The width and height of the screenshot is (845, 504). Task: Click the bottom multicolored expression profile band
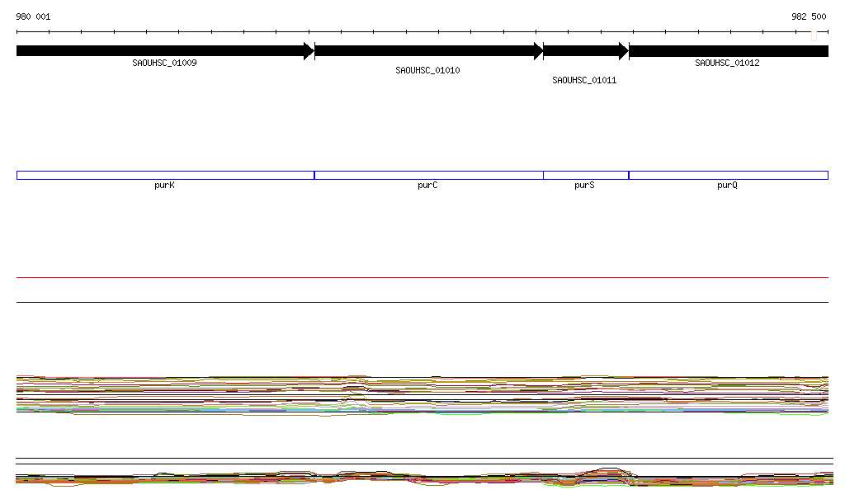[422, 478]
